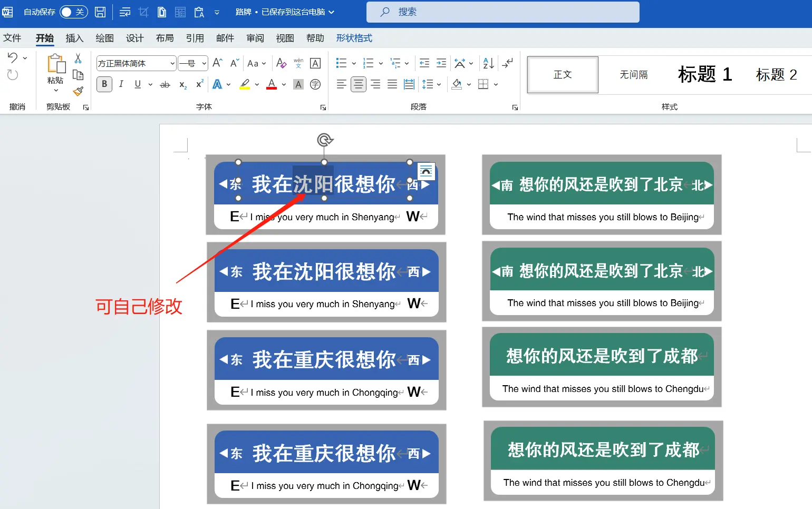Switch to Shape Format tab
Screen dimensions: 812x509
click(x=354, y=38)
